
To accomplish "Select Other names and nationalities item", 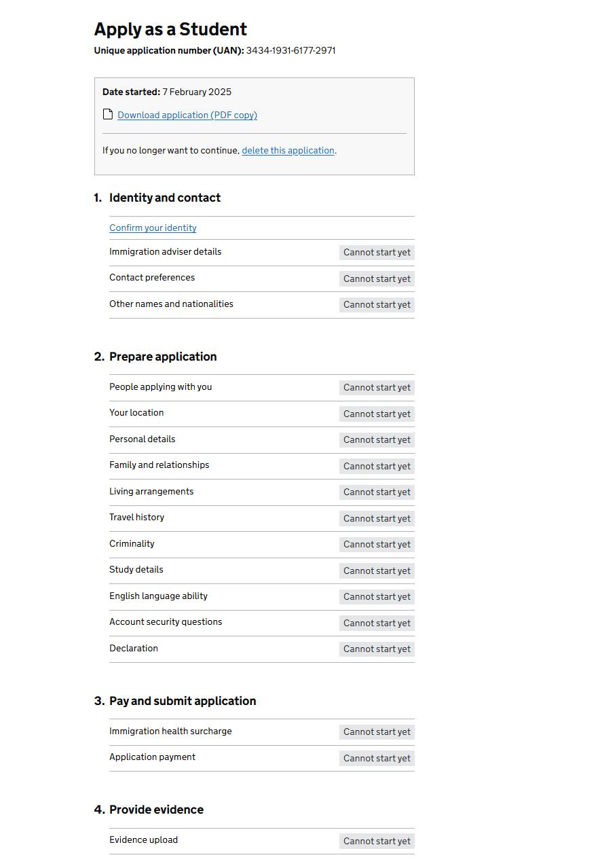I will (171, 304).
